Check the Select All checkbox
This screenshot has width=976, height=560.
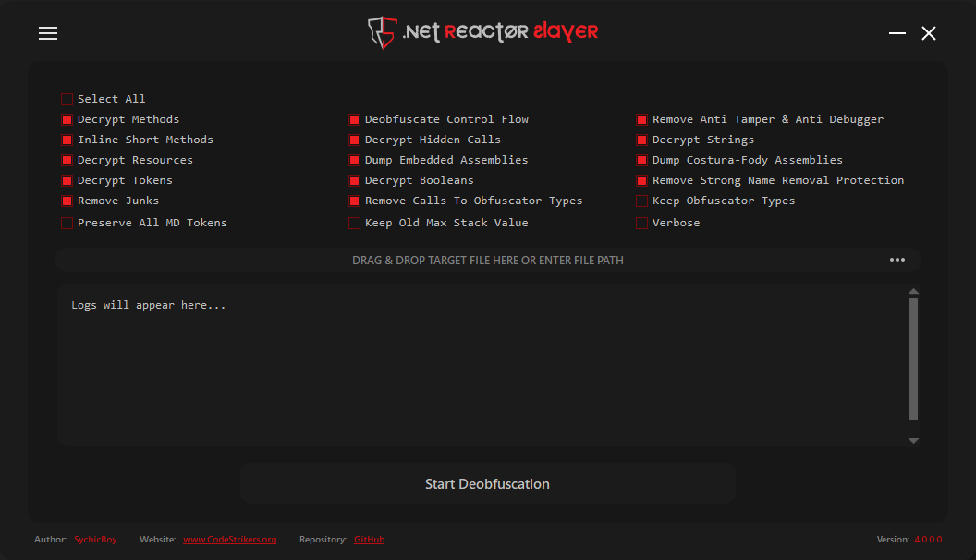pos(67,99)
